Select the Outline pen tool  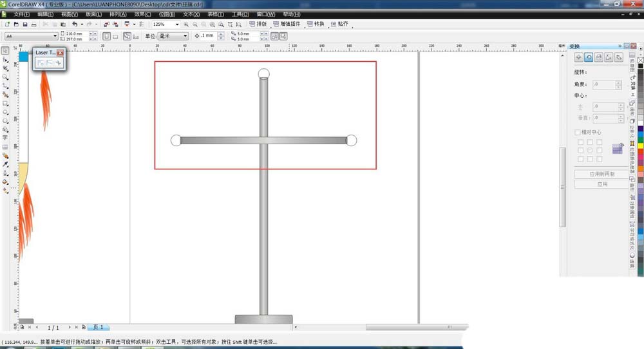[x=5, y=173]
